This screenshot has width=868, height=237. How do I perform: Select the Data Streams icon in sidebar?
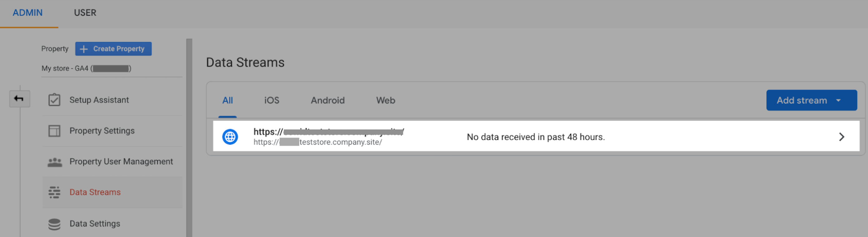click(55, 192)
